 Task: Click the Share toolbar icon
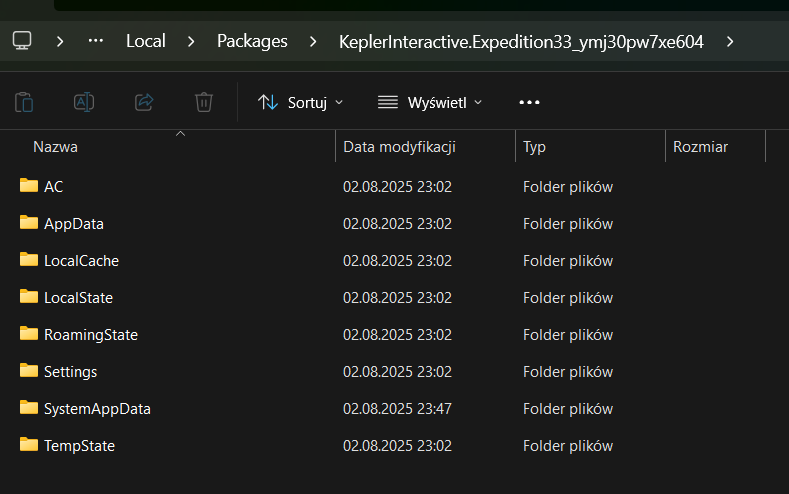[144, 102]
